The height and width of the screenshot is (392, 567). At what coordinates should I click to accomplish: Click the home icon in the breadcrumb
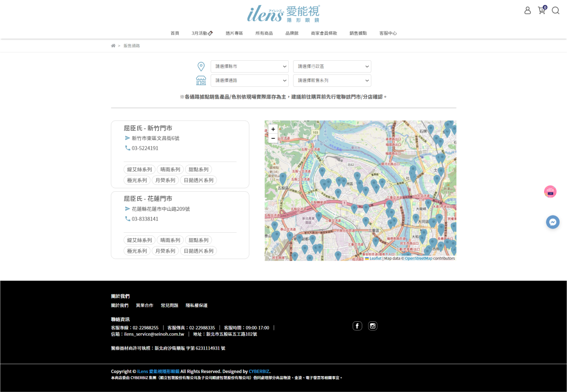click(113, 45)
